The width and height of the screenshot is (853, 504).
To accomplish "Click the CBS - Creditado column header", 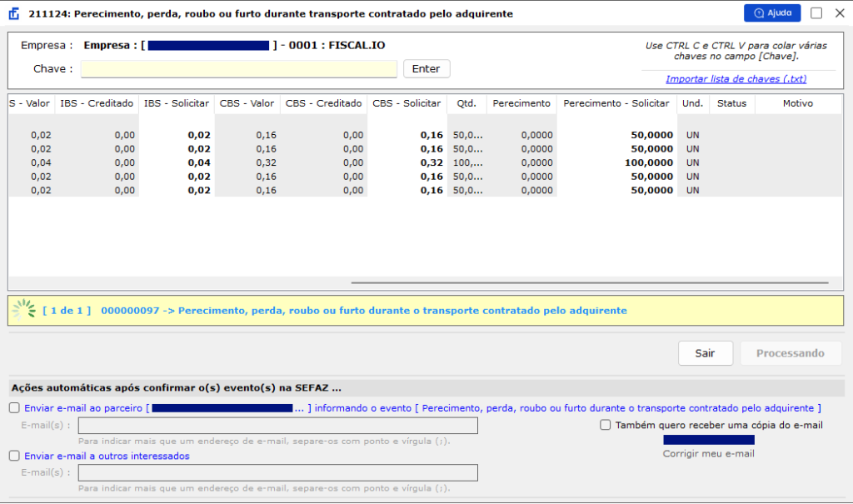I will pyautogui.click(x=324, y=103).
